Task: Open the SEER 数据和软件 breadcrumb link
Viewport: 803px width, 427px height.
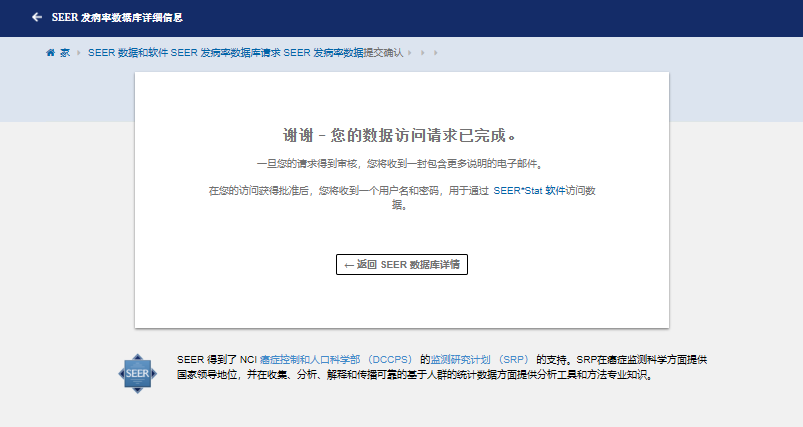Action: coord(128,53)
